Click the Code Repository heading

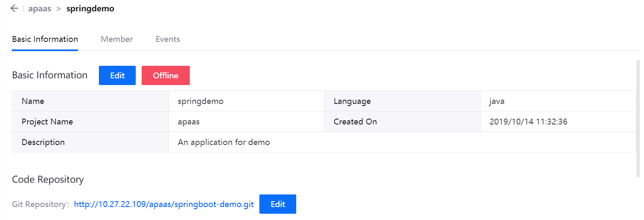click(x=48, y=180)
